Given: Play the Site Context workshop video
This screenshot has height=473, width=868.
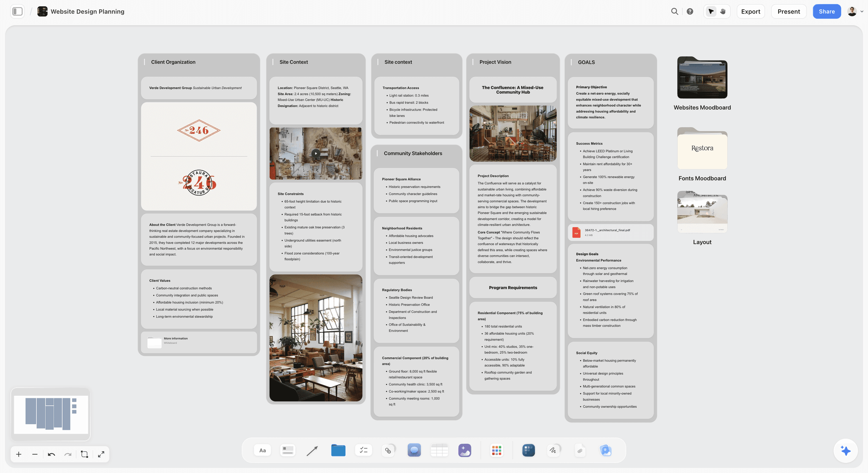Looking at the screenshot, I should click(x=316, y=153).
